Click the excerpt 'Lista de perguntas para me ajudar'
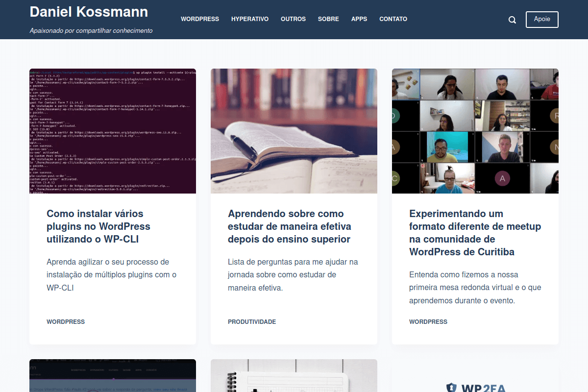588x392 pixels. coord(293,275)
